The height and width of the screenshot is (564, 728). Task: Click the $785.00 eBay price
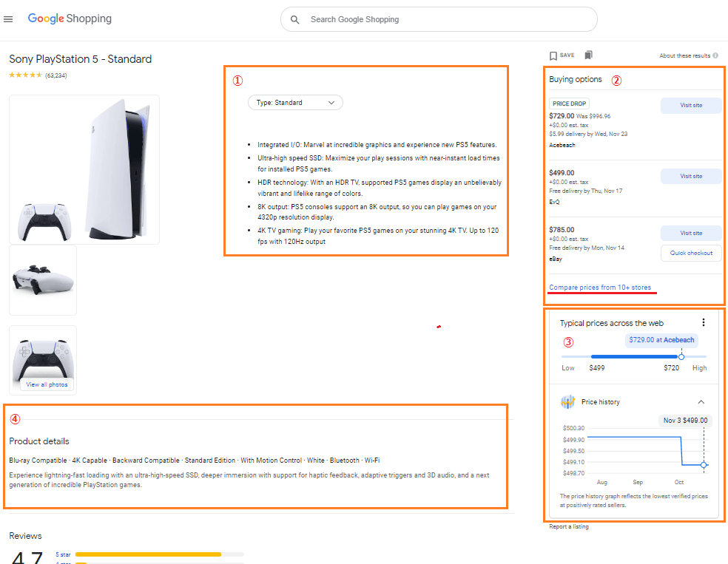point(562,230)
